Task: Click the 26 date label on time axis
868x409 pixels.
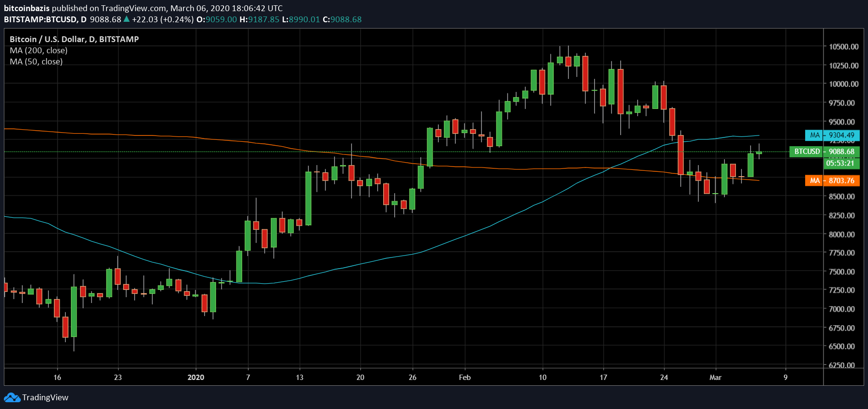Action: pos(413,378)
